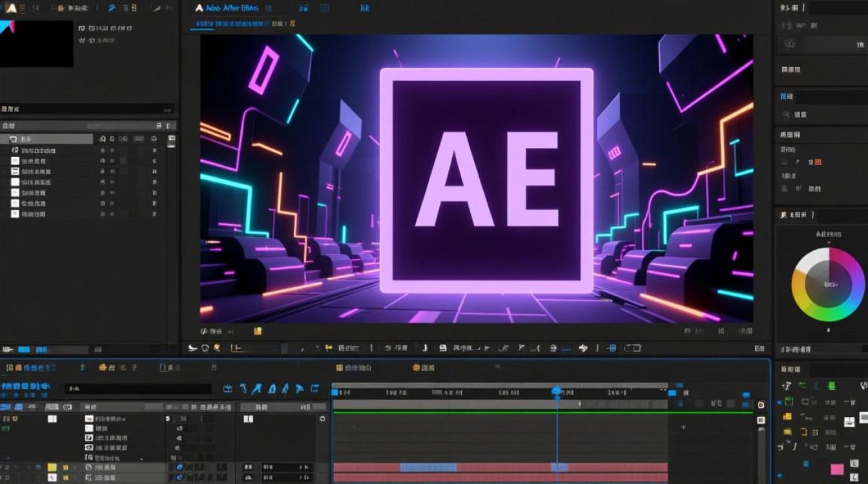Click inside the timeline search field
Screen dimensions: 868x484
tap(138, 389)
